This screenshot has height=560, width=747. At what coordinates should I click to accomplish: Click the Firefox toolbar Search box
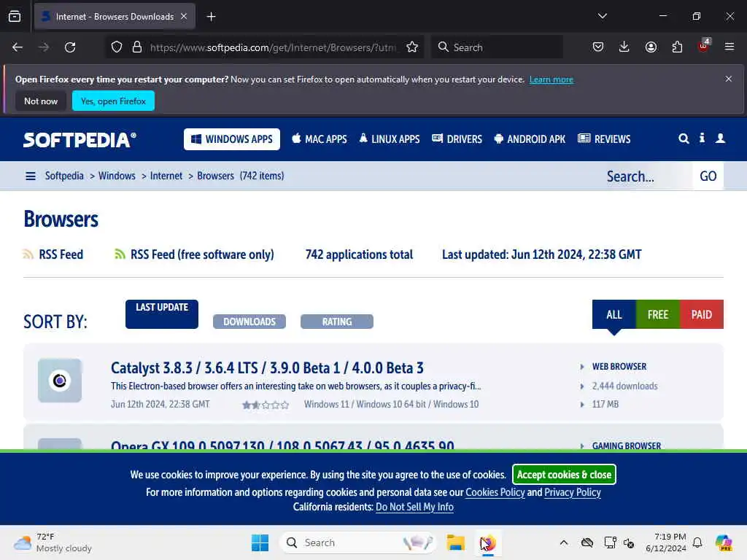tap(498, 47)
